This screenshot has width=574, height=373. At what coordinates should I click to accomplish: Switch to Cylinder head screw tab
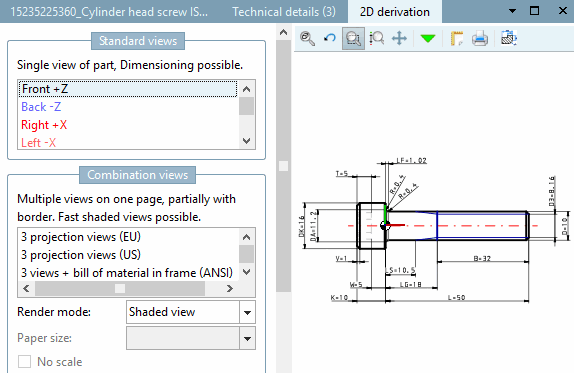pos(109,12)
